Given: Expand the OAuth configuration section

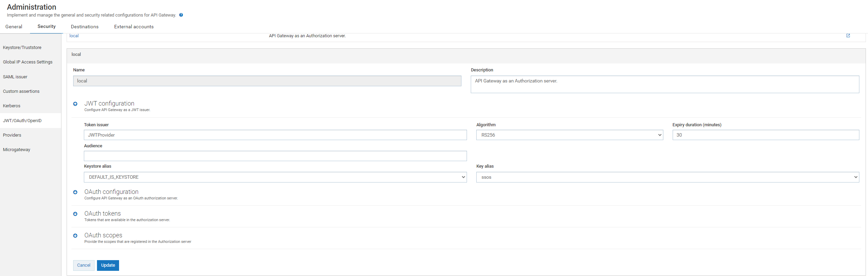Looking at the screenshot, I should coord(75,192).
